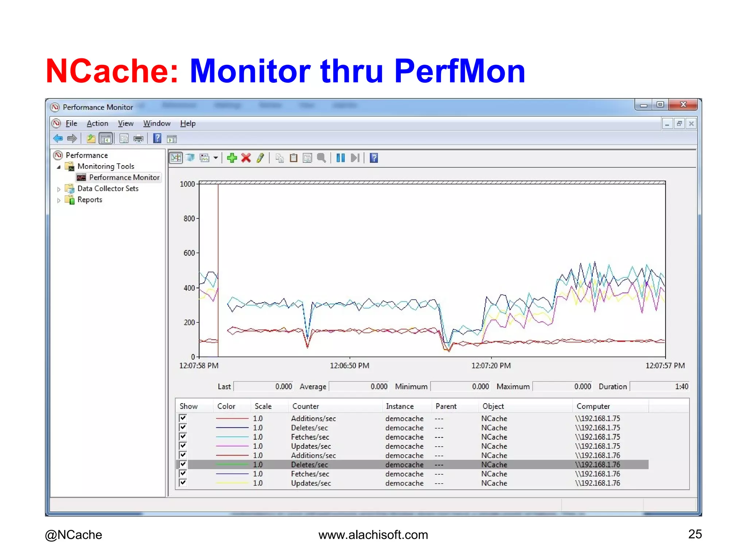This screenshot has width=747, height=560.
Task: Sort by the Instance column header
Action: [407, 406]
